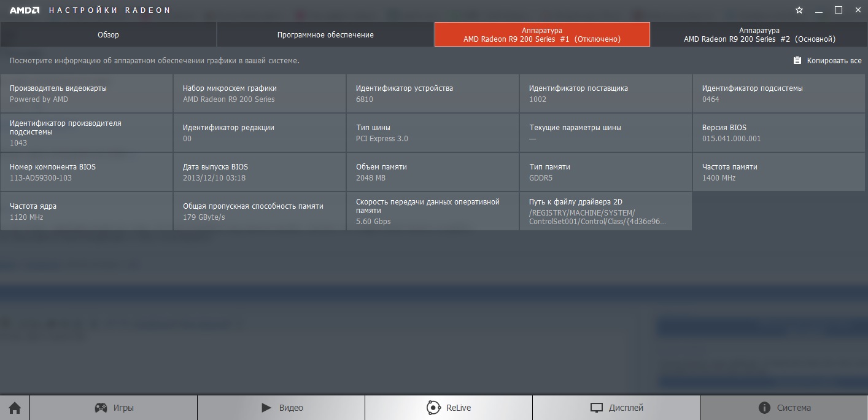This screenshot has width=868, height=420.
Task: Click the device ID value 6810
Action: click(365, 99)
